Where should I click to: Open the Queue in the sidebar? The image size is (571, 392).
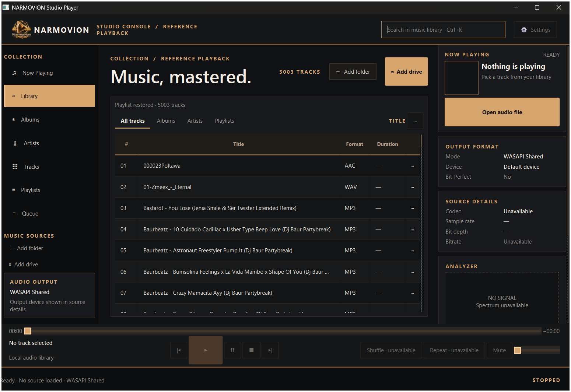(49, 214)
